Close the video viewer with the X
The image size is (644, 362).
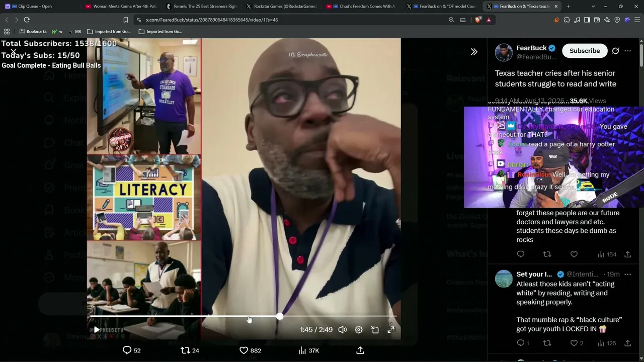pos(14,52)
